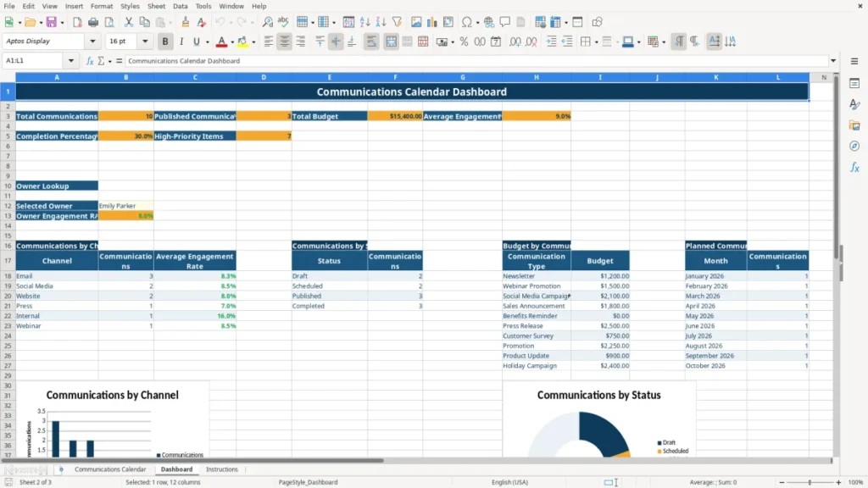Expand conditional formatting dropdown arrow

(x=664, y=42)
